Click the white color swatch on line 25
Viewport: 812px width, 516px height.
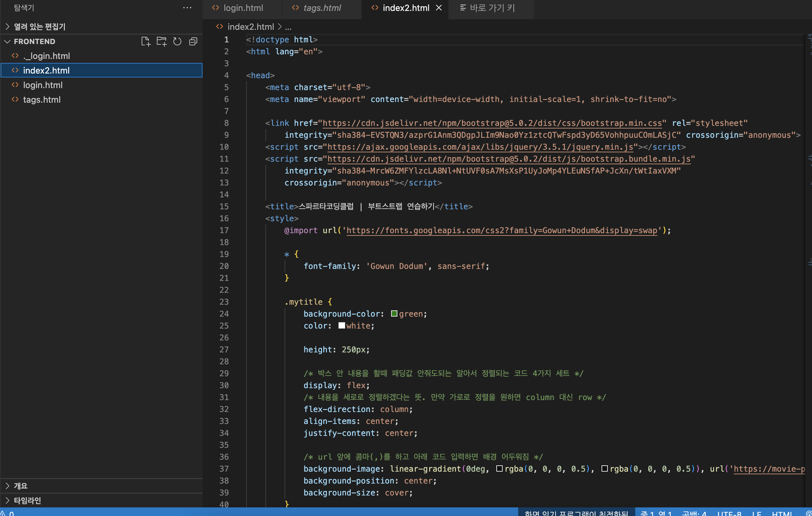(341, 326)
